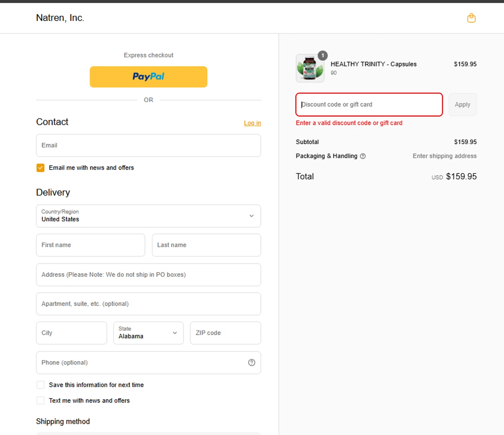The height and width of the screenshot is (435, 504).
Task: Click the Shipping method heading
Action: pos(63,422)
